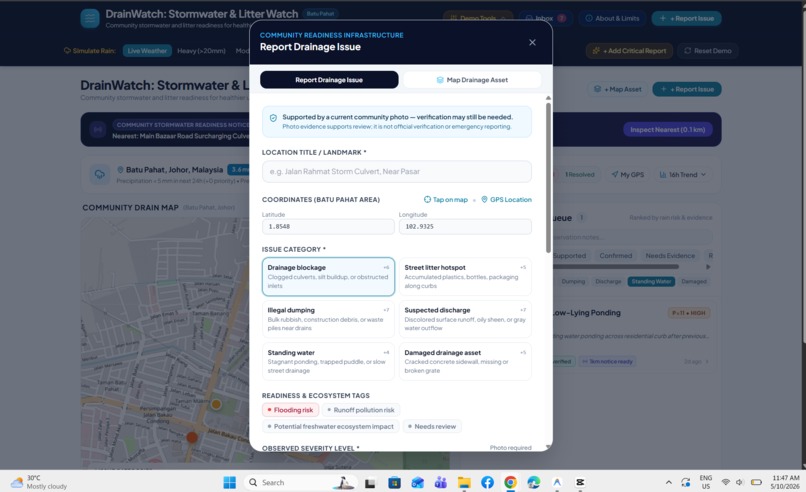Select the Standing water category
806x492 pixels.
click(328, 361)
